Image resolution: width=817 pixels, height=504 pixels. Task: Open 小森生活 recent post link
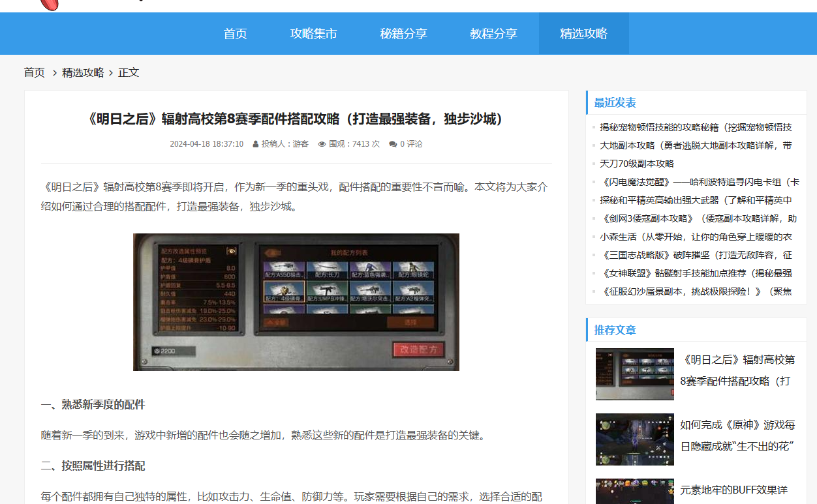pos(696,237)
